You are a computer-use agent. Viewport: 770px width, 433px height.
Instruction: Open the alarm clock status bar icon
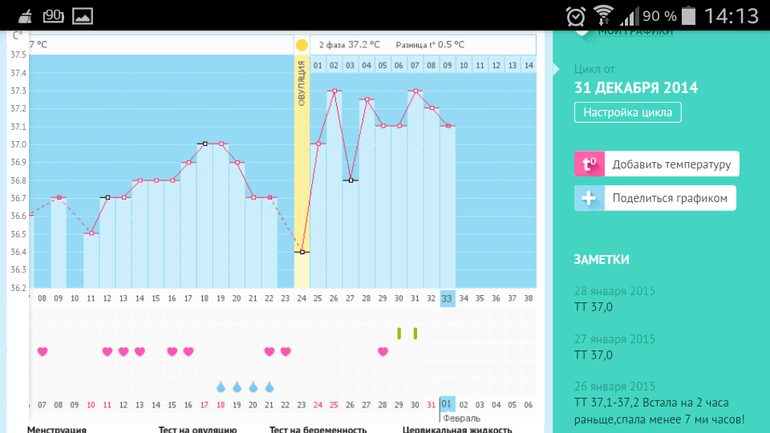[575, 15]
